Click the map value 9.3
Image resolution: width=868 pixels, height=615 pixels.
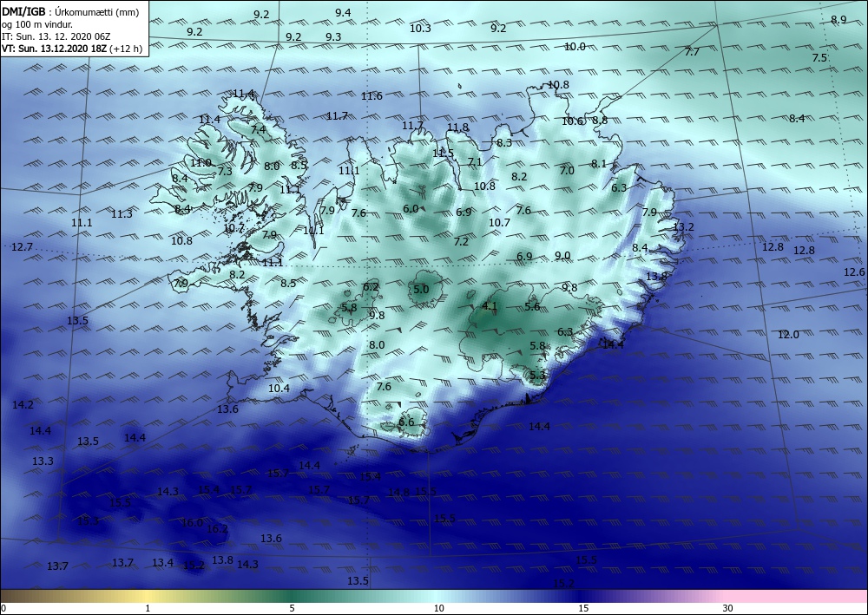tap(333, 37)
